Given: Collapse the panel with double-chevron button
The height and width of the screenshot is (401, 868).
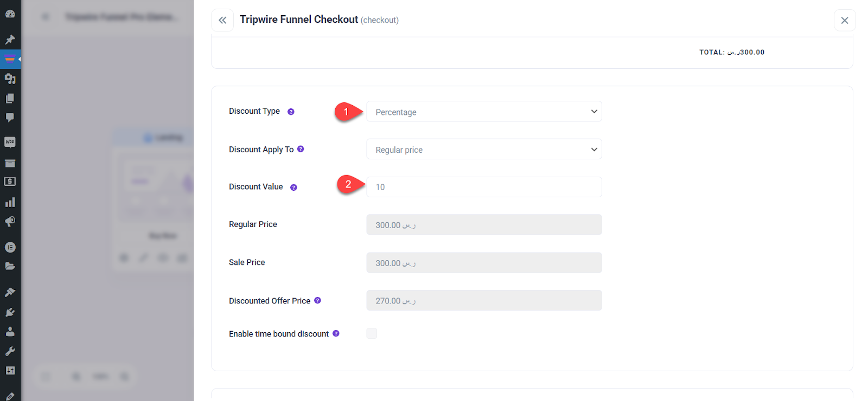Looking at the screenshot, I should (222, 21).
